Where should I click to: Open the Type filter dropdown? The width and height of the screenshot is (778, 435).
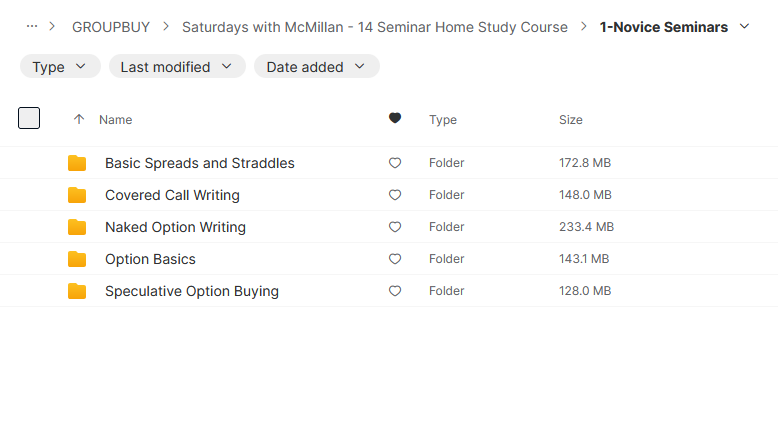pyautogui.click(x=60, y=66)
